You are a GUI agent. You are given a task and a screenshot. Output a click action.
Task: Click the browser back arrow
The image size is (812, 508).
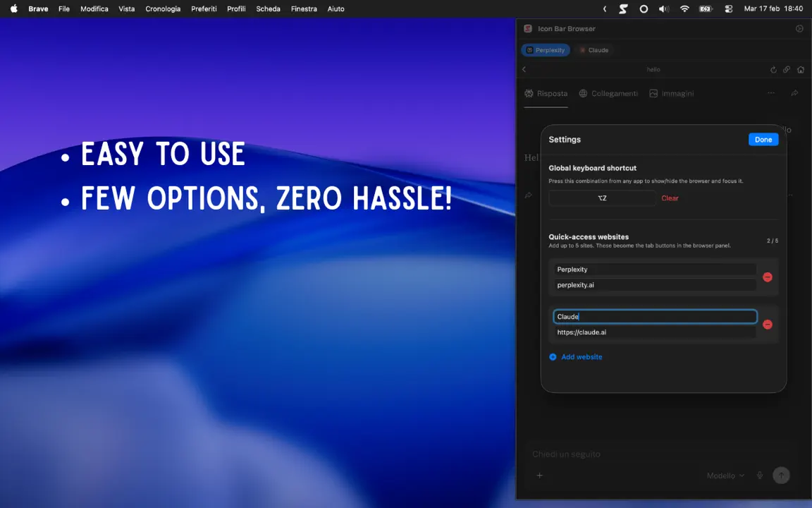click(524, 69)
